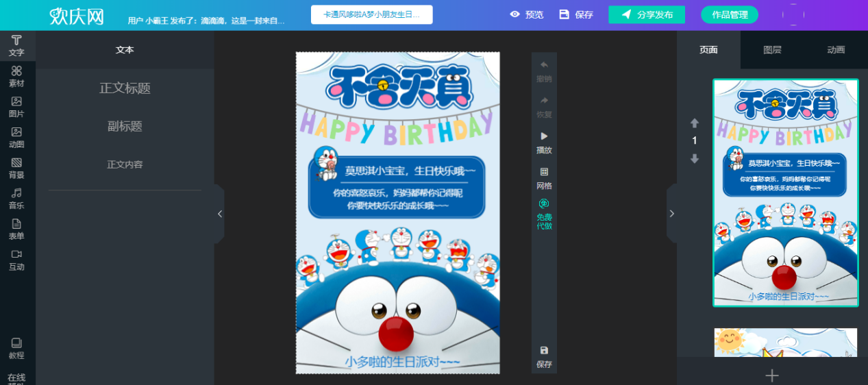Open the 互动 interaction panel

click(16, 260)
